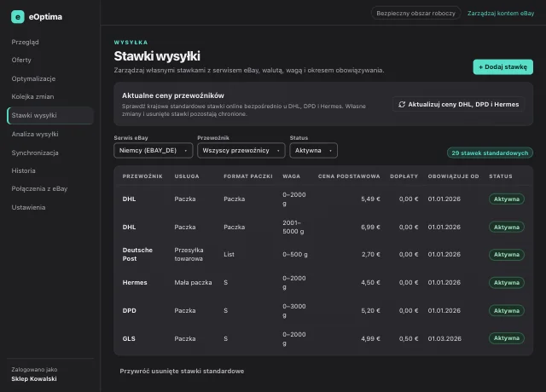The image size is (546, 392).
Task: Click the 2001–5000 g weight cell
Action: point(293,228)
